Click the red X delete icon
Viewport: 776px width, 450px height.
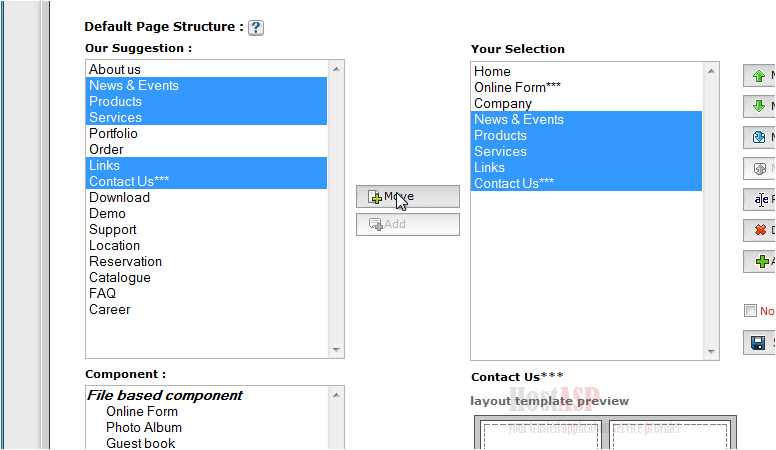click(x=760, y=230)
